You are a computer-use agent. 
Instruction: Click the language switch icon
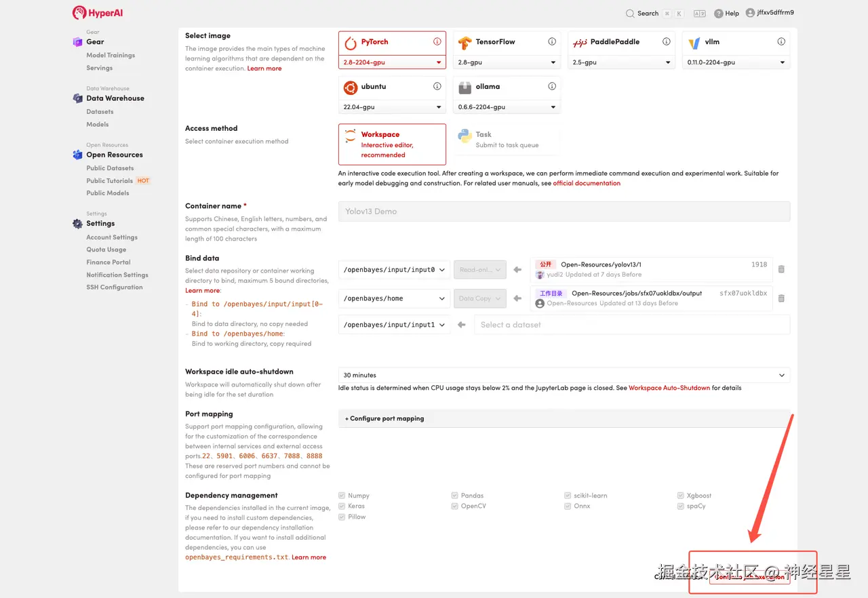[700, 14]
